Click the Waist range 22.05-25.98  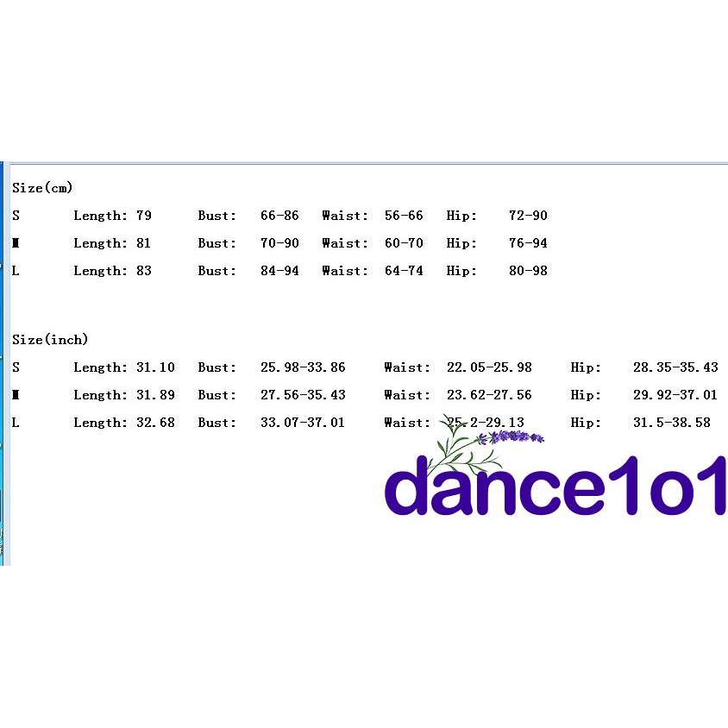pyautogui.click(x=489, y=367)
